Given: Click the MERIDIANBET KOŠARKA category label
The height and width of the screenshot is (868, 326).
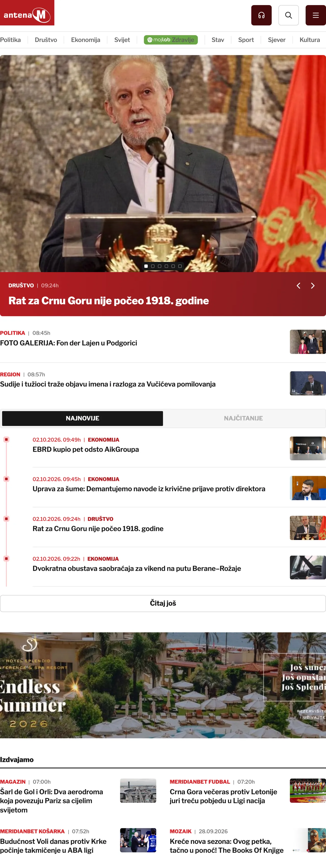Looking at the screenshot, I should (32, 831).
